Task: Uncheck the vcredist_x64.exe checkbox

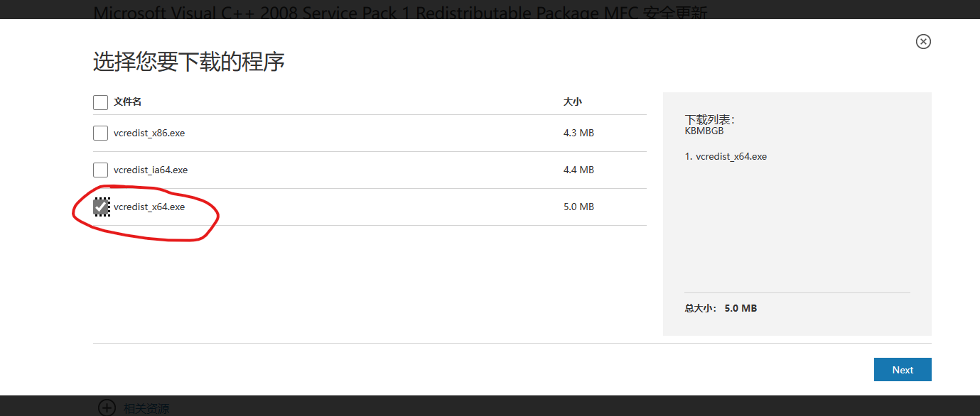Action: (x=101, y=207)
